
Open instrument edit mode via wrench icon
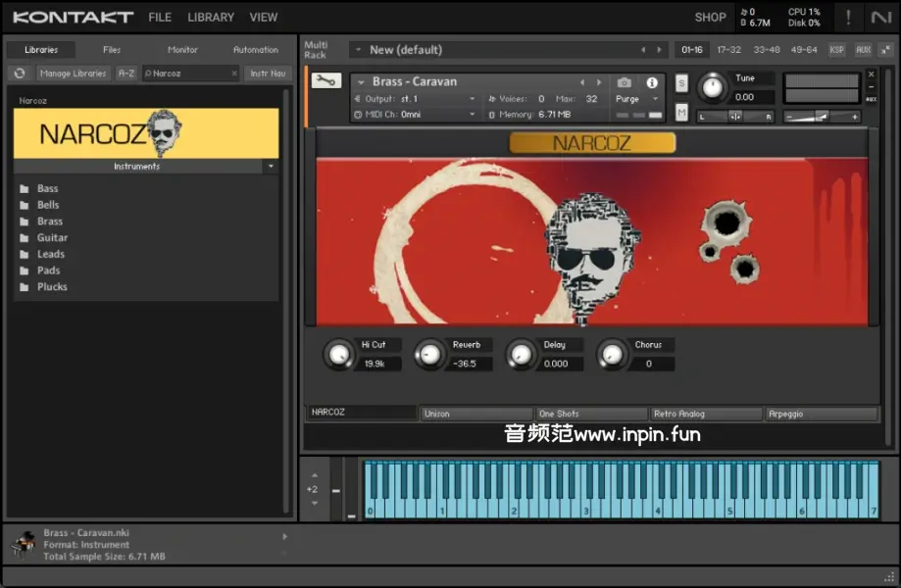coord(325,81)
